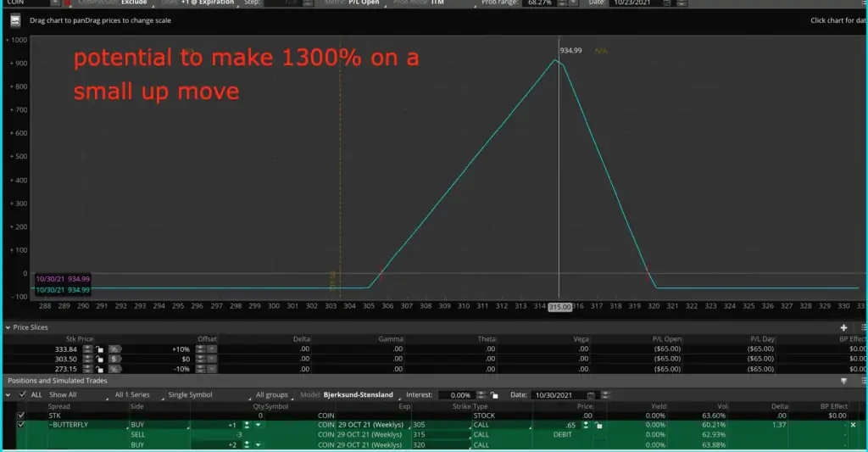Viewport: 868px width, 452px height.
Task: Remove the butterfly simulated trade with X
Action: click(x=853, y=425)
